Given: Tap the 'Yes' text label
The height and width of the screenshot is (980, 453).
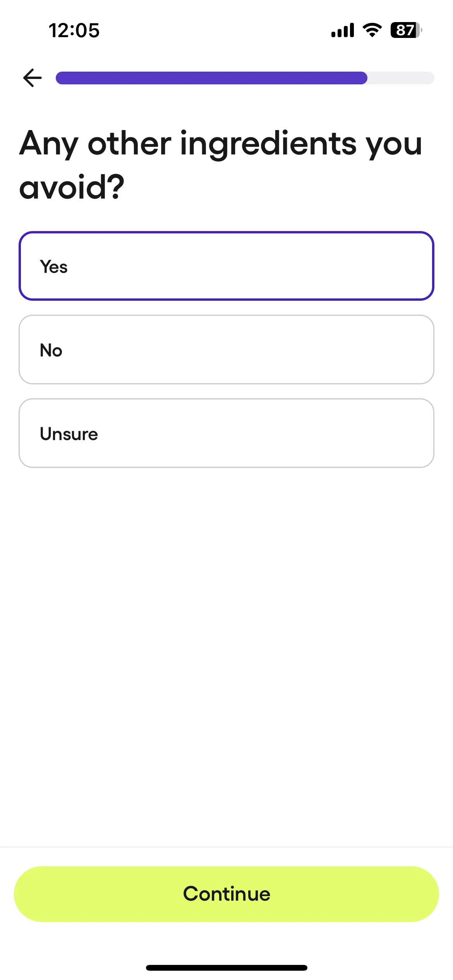Looking at the screenshot, I should [54, 267].
